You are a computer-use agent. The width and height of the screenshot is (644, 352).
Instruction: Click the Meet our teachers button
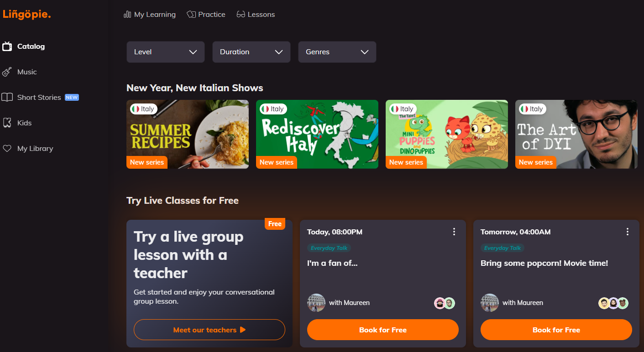click(x=209, y=330)
